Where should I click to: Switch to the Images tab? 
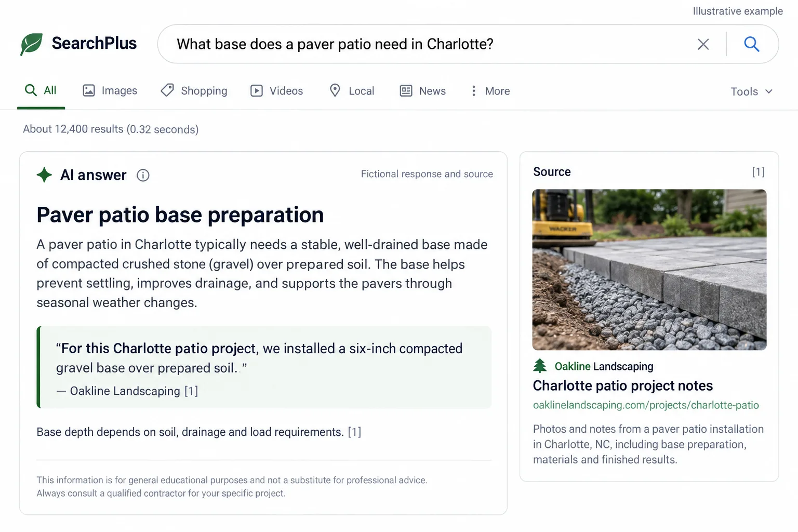(110, 91)
